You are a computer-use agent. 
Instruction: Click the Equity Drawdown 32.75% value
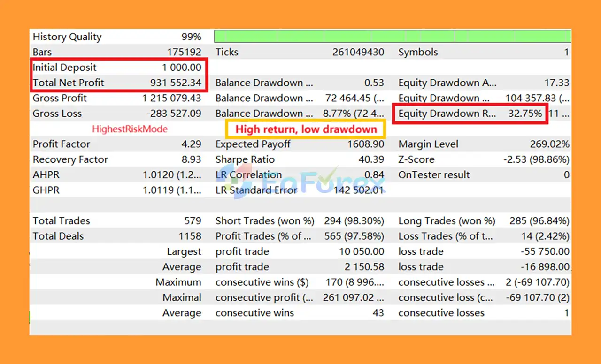[525, 114]
